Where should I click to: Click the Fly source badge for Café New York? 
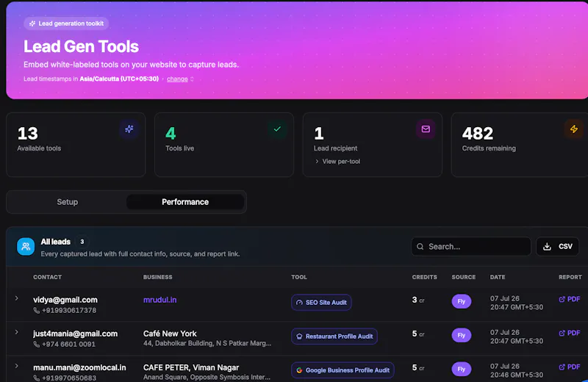(462, 335)
